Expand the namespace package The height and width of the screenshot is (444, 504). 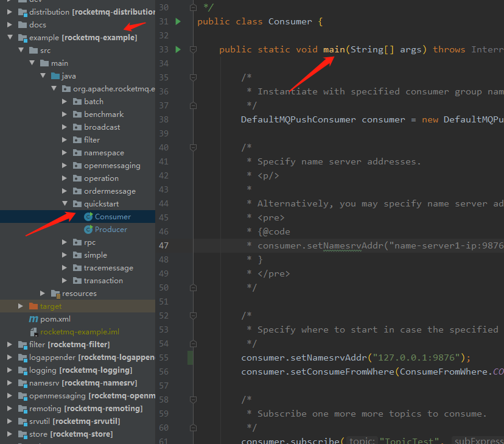[x=65, y=153]
